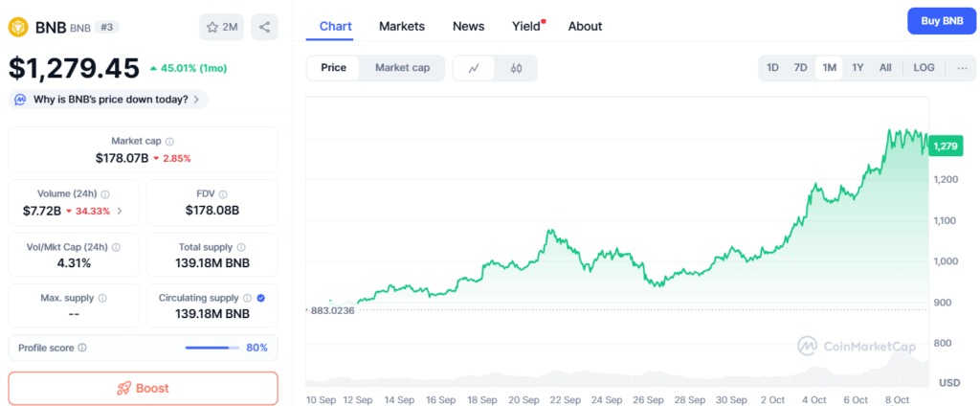Toggle chart to Market cap view
This screenshot has height=406, width=980.
(402, 68)
